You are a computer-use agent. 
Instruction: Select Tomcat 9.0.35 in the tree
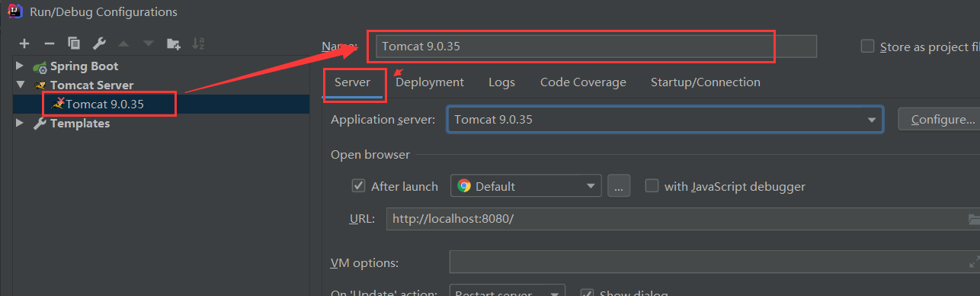click(104, 105)
